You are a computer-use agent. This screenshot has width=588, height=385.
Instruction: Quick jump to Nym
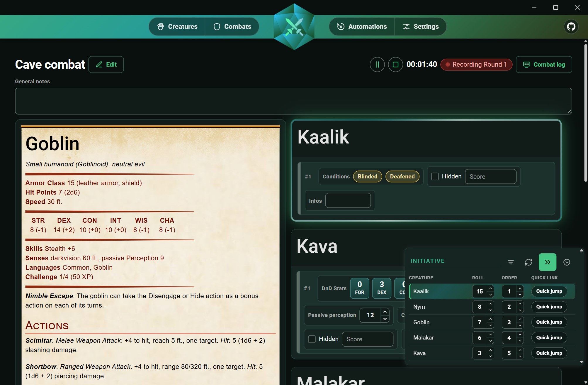[x=549, y=307]
